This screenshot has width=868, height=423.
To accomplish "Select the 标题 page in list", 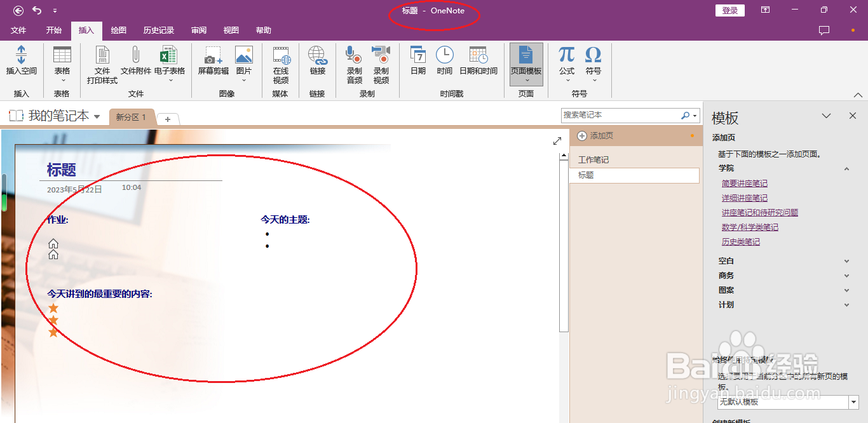I will (634, 175).
